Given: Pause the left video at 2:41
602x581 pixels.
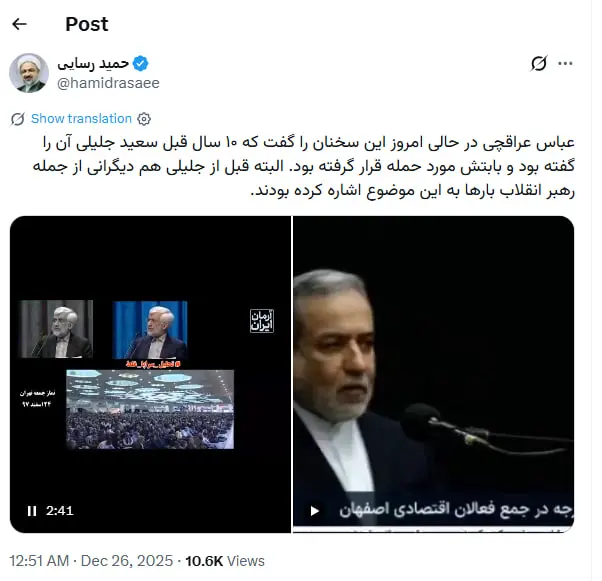Looking at the screenshot, I should point(32,511).
